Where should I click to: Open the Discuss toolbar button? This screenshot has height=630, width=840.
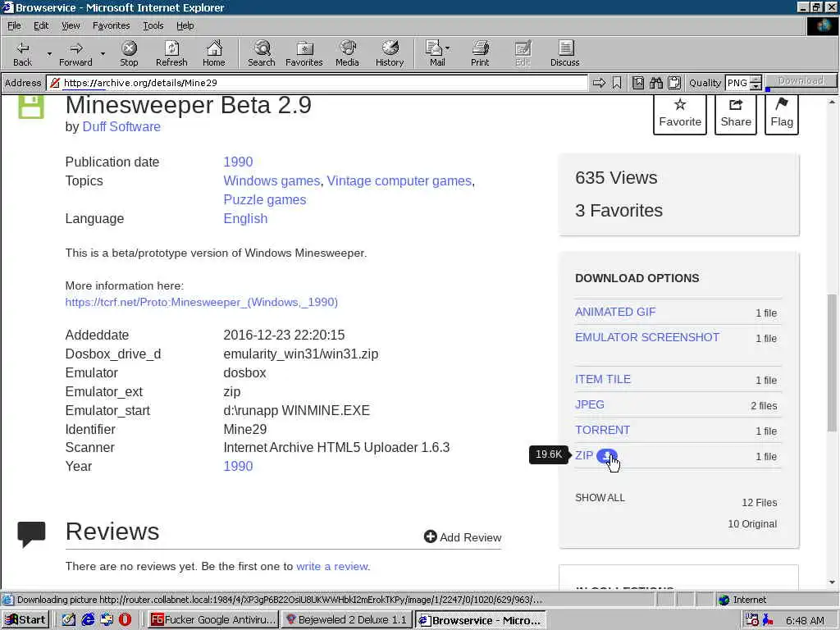click(564, 53)
